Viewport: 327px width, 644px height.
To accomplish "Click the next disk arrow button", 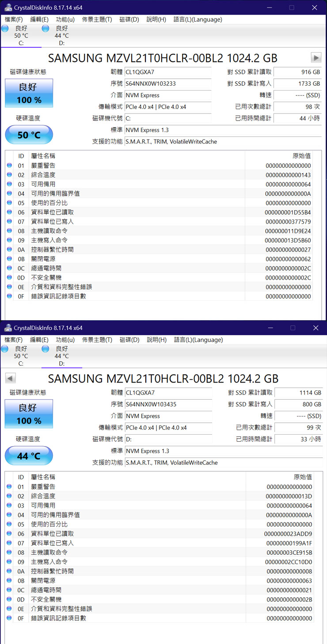I will click(316, 57).
